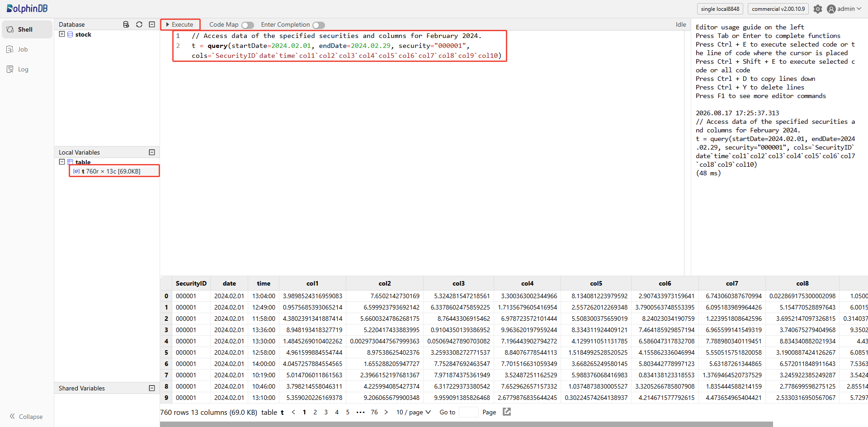Select results page 2

[x=315, y=412]
